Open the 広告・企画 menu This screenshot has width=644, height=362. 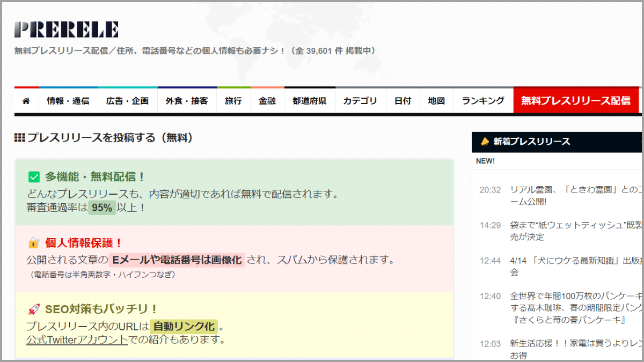pyautogui.click(x=127, y=100)
